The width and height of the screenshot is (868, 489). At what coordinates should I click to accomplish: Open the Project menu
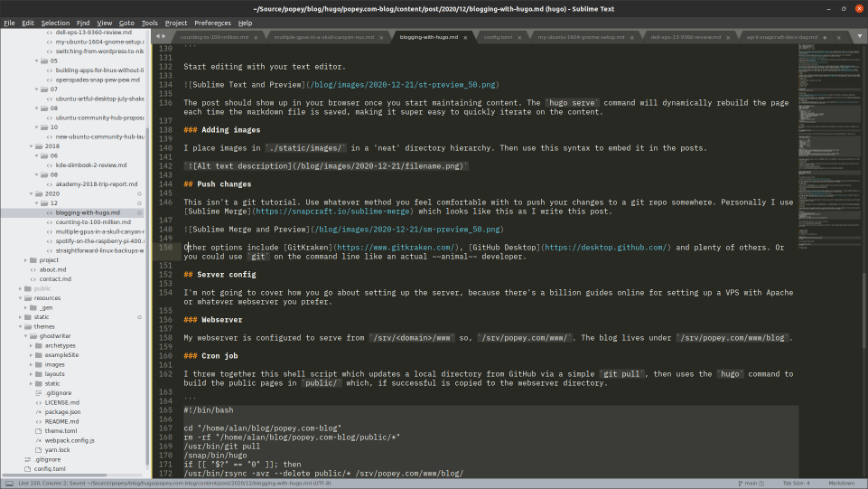(176, 23)
